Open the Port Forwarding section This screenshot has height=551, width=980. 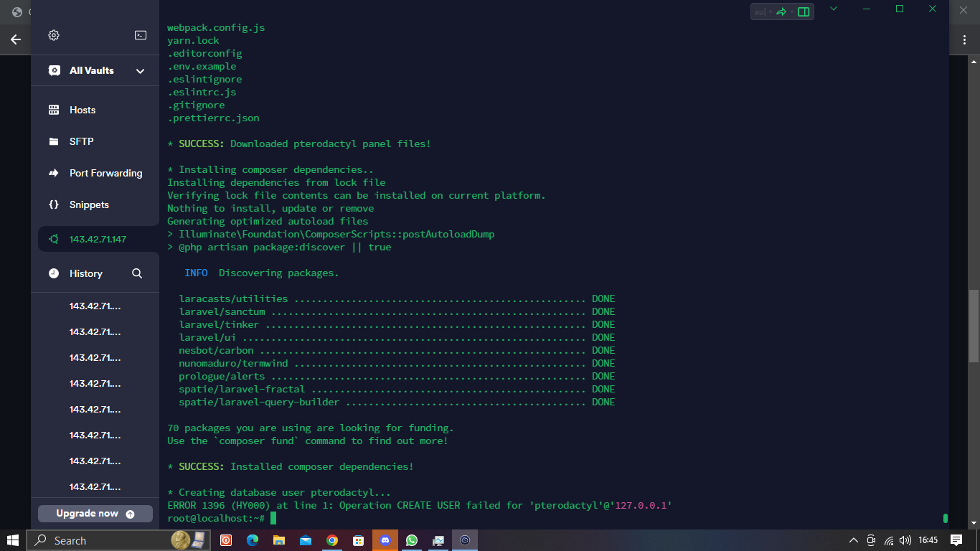point(105,173)
